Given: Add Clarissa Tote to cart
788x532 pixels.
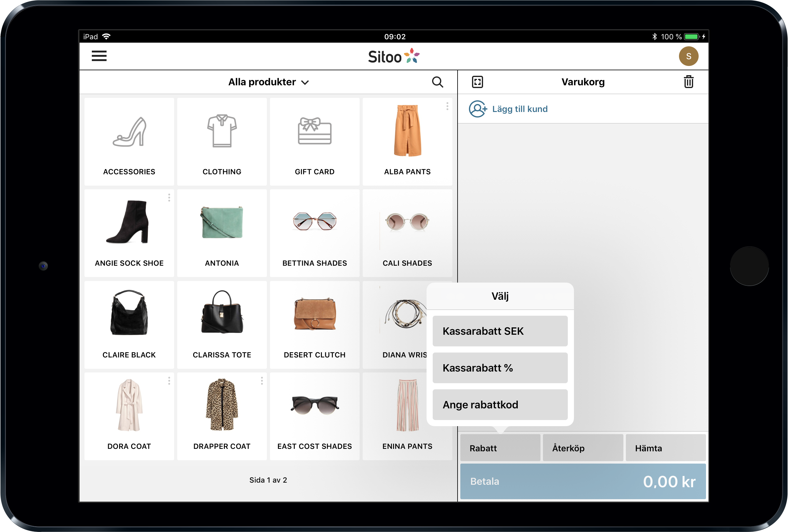Looking at the screenshot, I should point(222,325).
